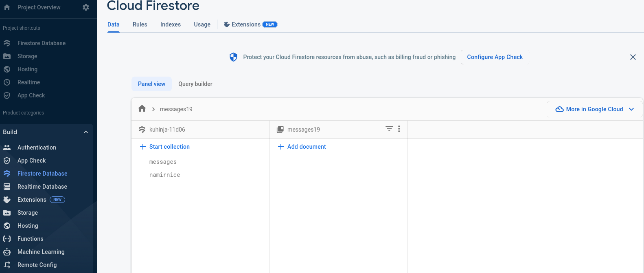644x273 pixels.
Task: Click the Storage shortcut icon
Action: 7,56
